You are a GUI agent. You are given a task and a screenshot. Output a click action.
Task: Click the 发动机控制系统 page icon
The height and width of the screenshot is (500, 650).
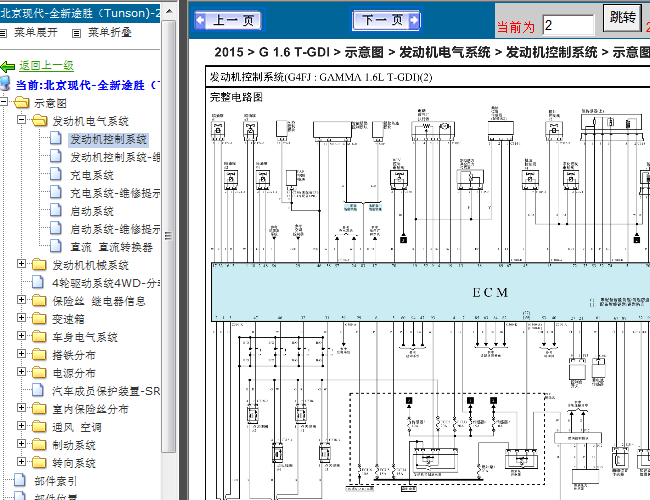(x=56, y=138)
